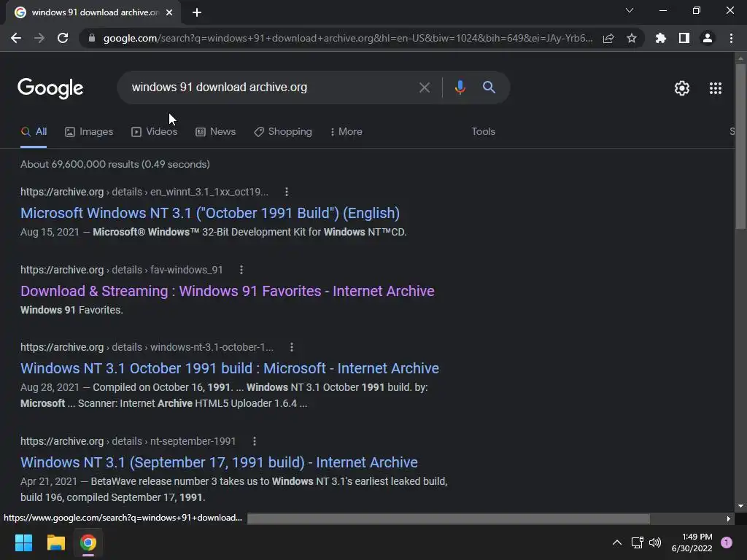Viewport: 747px width, 560px height.
Task: Expand the More search categories menu
Action: pyautogui.click(x=347, y=132)
